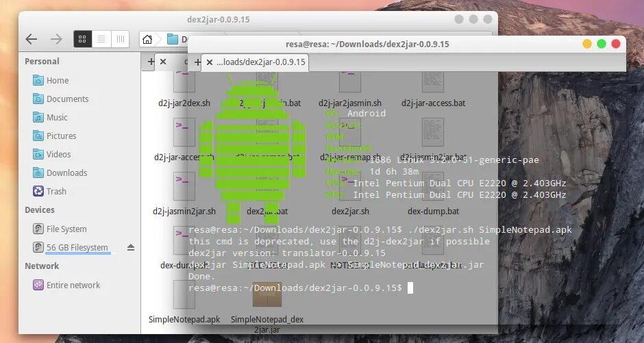The image size is (644, 343).
Task: Select the d2j-jar-remap.sh file
Action: [350, 140]
